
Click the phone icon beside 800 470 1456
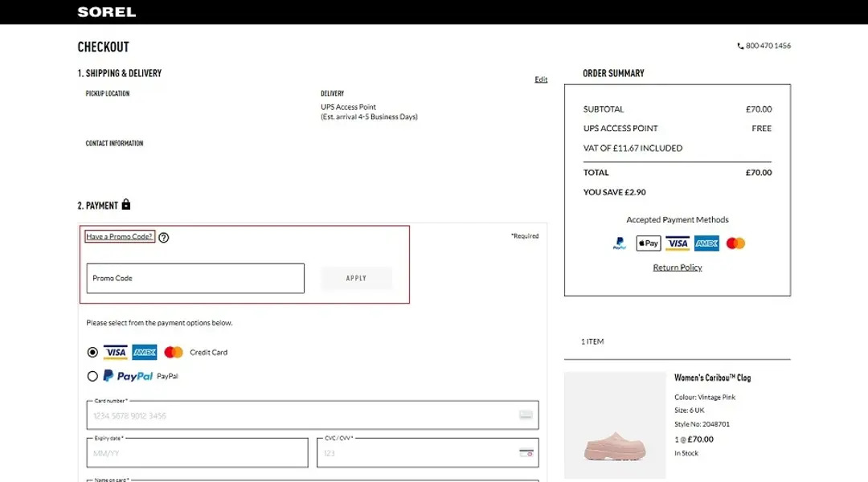click(x=740, y=46)
